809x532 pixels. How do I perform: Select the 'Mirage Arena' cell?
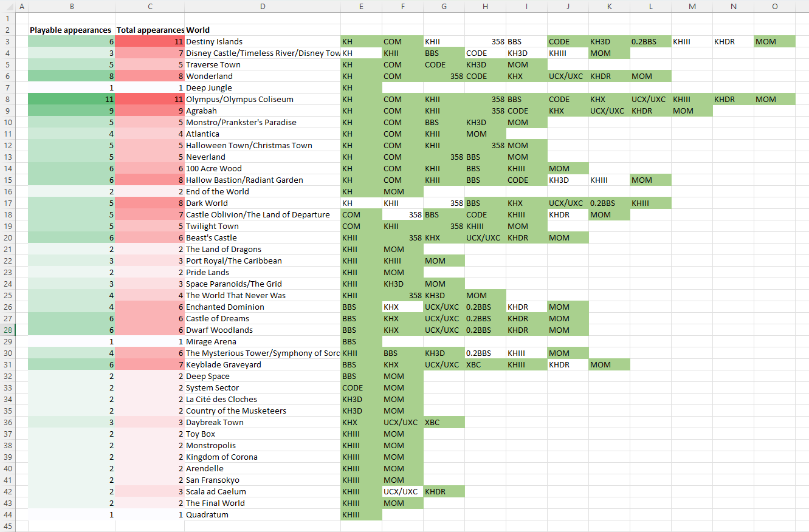(x=263, y=341)
